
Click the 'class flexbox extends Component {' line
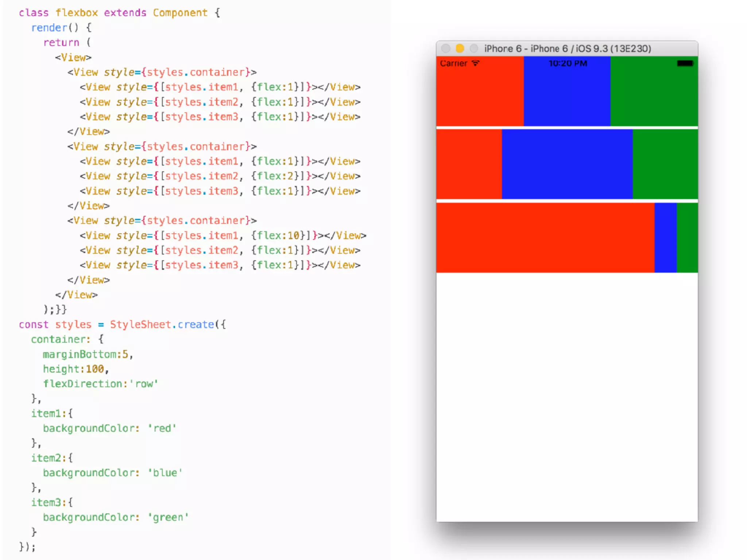click(x=120, y=13)
